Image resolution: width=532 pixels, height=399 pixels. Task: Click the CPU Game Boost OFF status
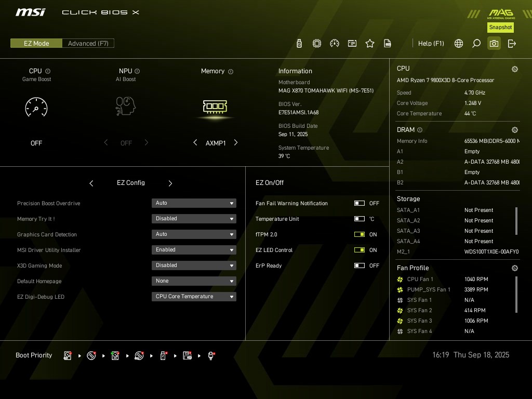[36, 143]
